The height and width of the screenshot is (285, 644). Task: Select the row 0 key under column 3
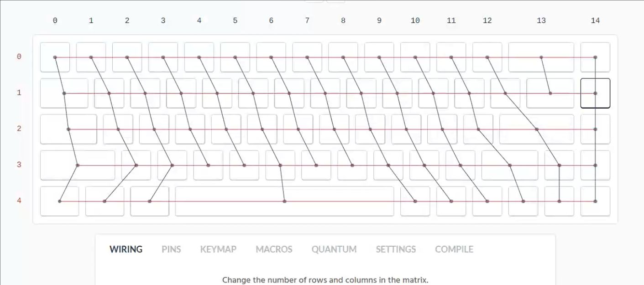click(x=163, y=57)
